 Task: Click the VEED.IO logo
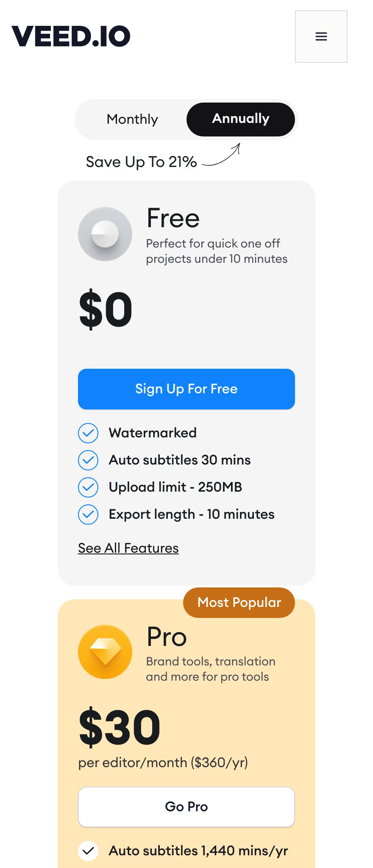tap(71, 36)
